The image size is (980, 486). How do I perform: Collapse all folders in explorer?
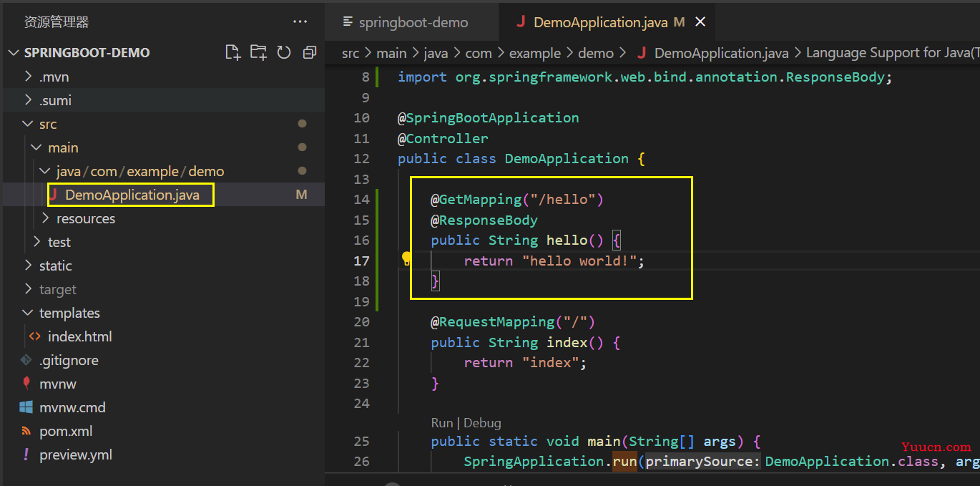(309, 52)
